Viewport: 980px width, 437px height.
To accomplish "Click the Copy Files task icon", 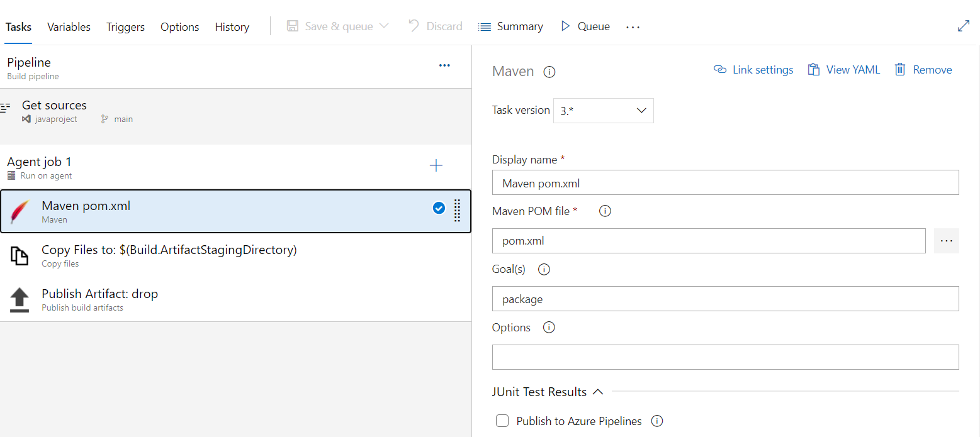I will pos(20,256).
